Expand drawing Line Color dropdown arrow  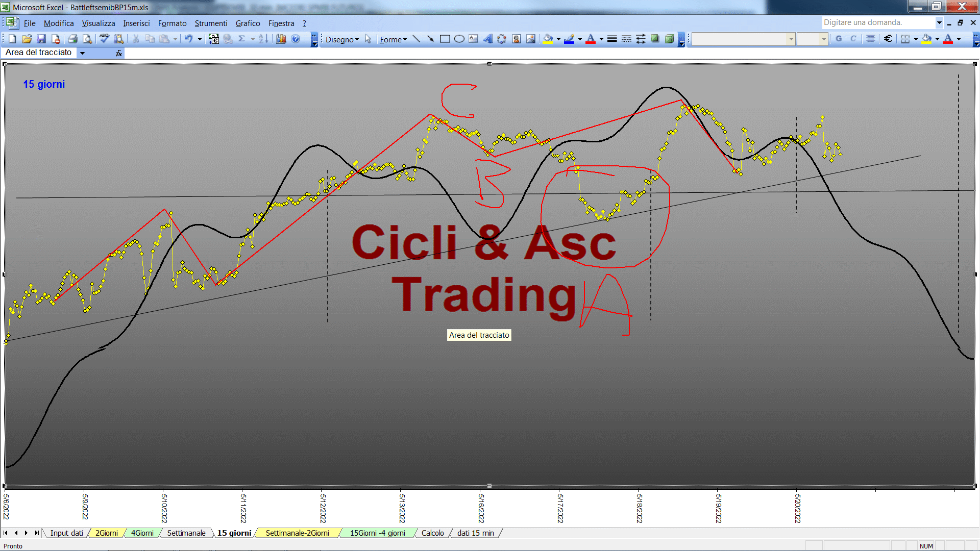pos(580,39)
